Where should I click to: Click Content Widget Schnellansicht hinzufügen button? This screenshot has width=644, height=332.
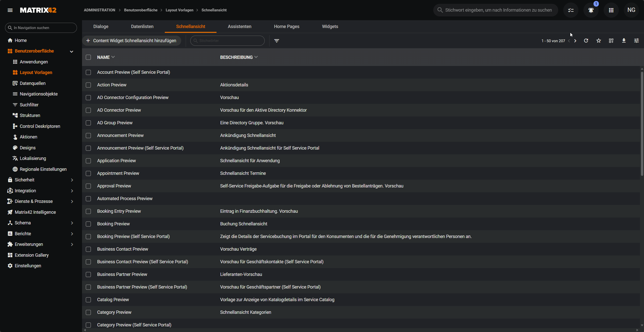click(131, 41)
